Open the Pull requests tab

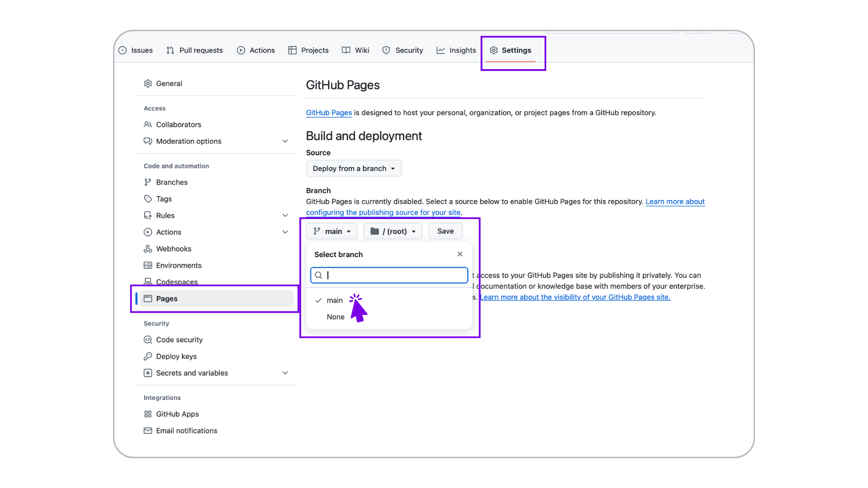pos(195,50)
